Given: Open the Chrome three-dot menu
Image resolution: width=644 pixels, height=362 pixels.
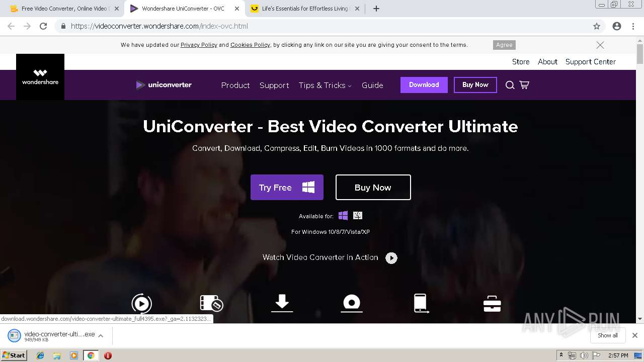Looking at the screenshot, I should point(633,26).
